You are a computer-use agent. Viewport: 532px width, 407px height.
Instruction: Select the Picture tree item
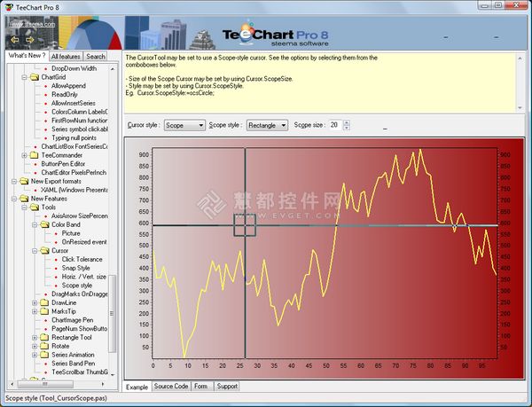tap(71, 234)
